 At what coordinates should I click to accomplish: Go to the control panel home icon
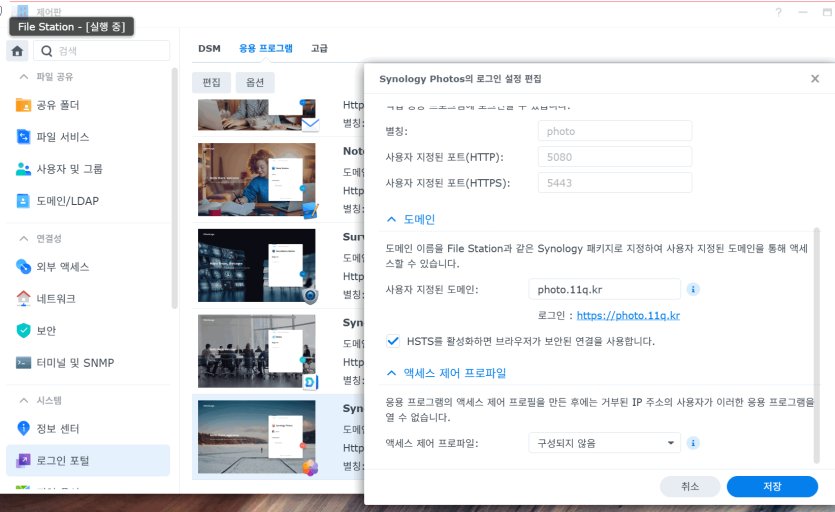click(17, 51)
